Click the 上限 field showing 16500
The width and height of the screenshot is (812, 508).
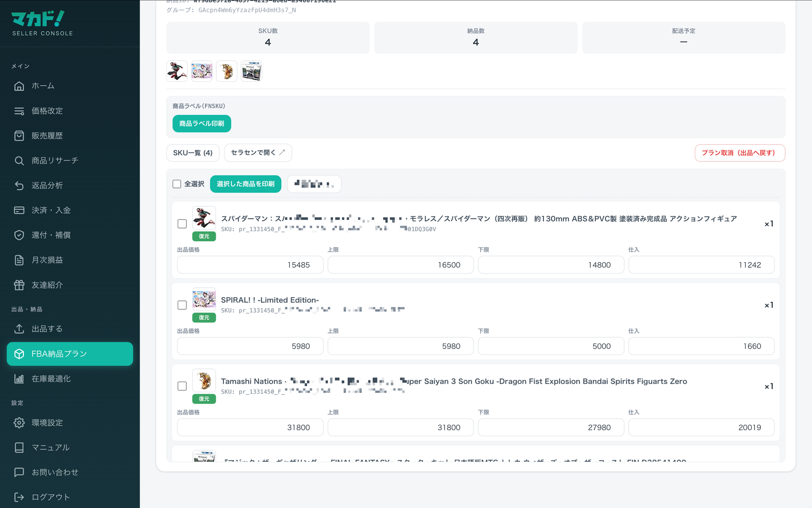(x=400, y=265)
